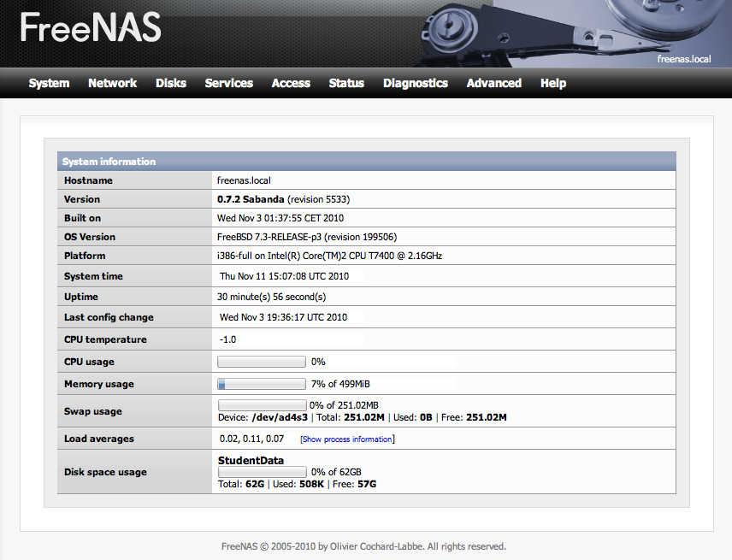Viewport: 732px width, 560px height.
Task: Click the Load averages value field
Action: pyautogui.click(x=252, y=439)
